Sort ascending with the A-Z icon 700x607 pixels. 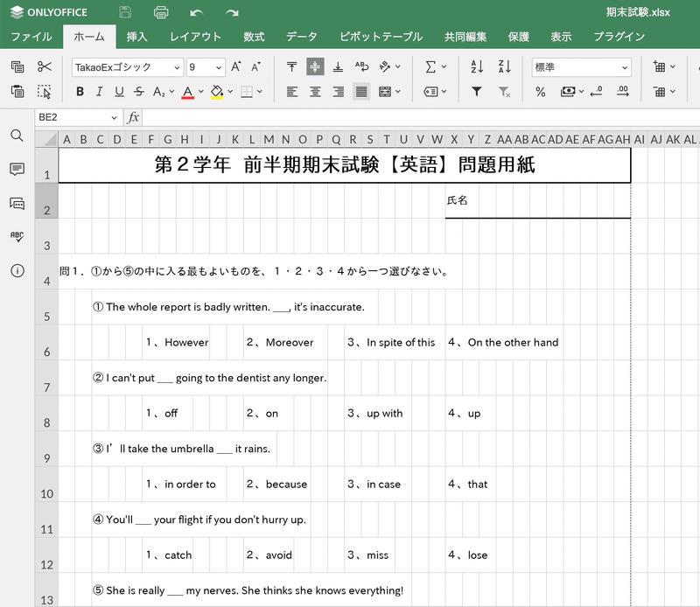pyautogui.click(x=477, y=67)
